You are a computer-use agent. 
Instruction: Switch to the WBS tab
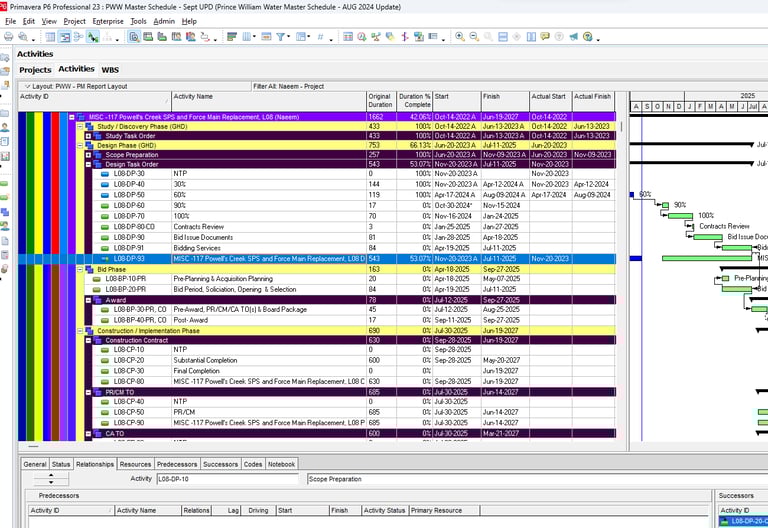(110, 70)
